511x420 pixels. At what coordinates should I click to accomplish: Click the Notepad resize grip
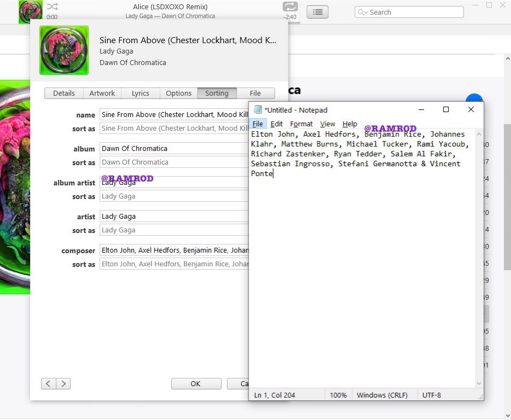point(480,397)
